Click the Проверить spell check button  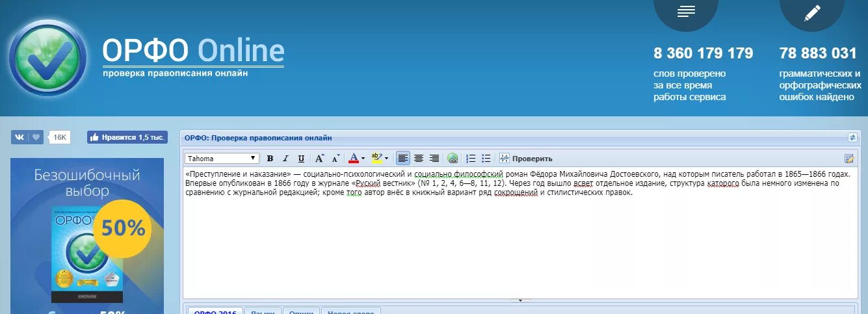click(526, 158)
